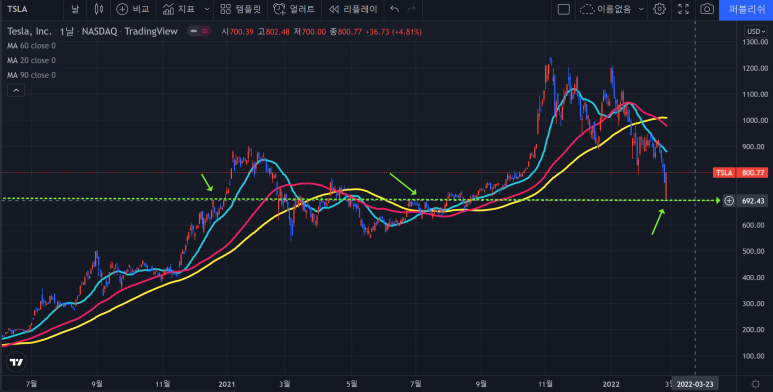Open time axis settings gear at bottom right
773x392 pixels.
click(755, 384)
